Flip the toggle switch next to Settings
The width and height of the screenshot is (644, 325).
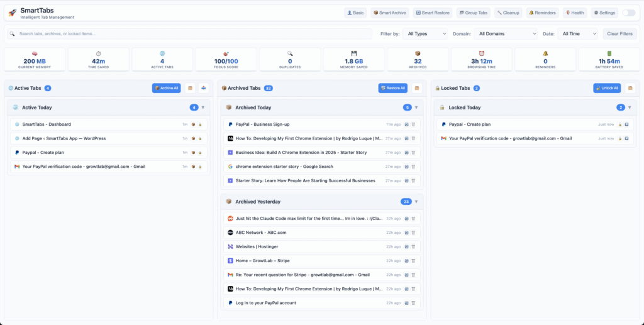[x=628, y=13]
